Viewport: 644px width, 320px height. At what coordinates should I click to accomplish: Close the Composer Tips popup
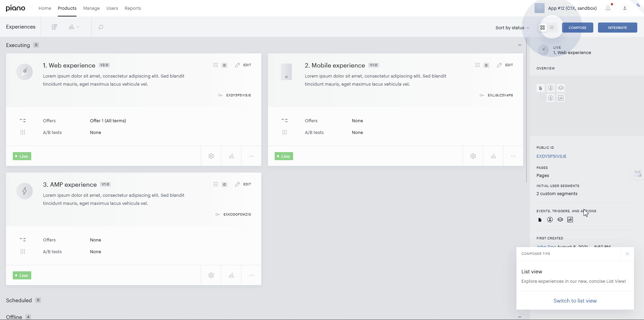627,254
